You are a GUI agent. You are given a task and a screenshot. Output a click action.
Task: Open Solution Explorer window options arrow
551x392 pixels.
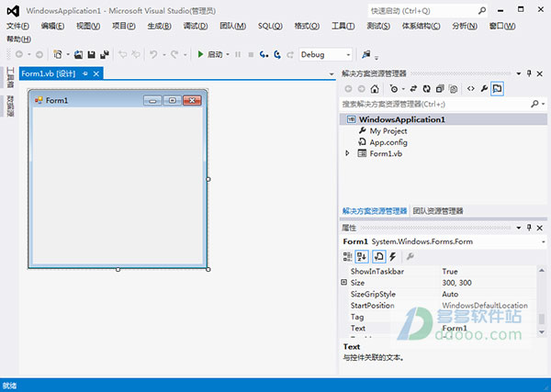click(x=519, y=73)
